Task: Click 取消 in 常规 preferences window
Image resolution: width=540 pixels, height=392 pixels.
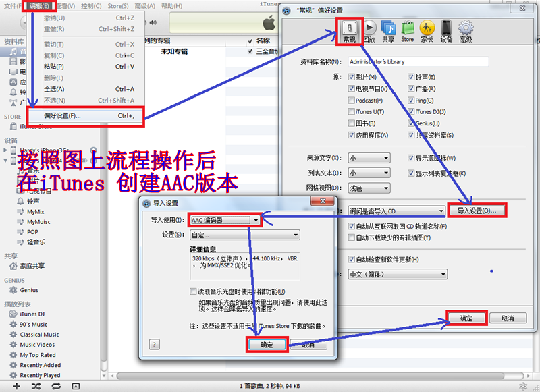Action: 508,318
